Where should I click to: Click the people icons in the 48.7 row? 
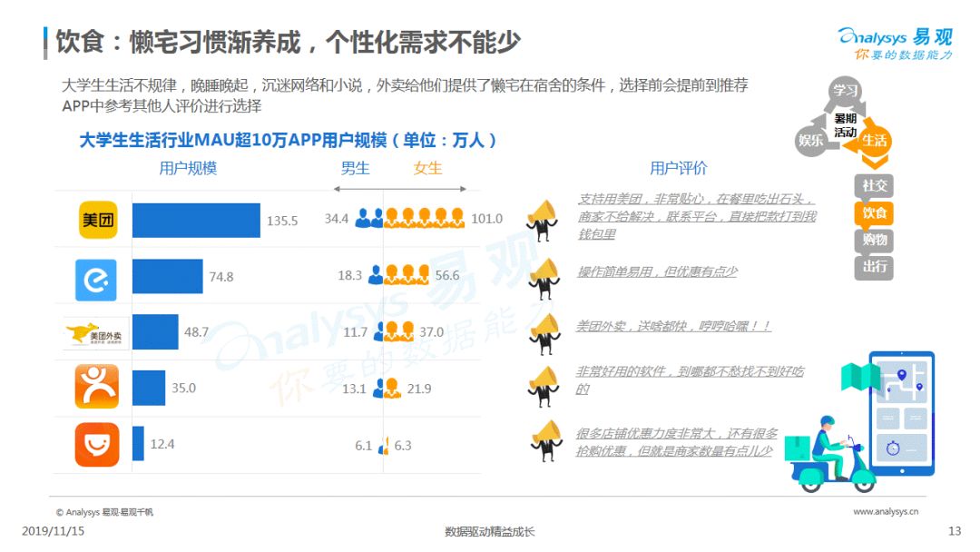394,331
